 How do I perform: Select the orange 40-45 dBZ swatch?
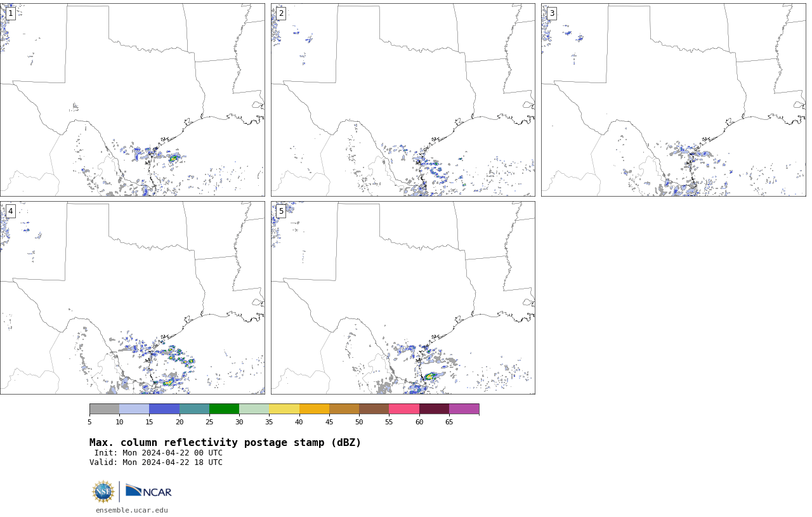314,409
